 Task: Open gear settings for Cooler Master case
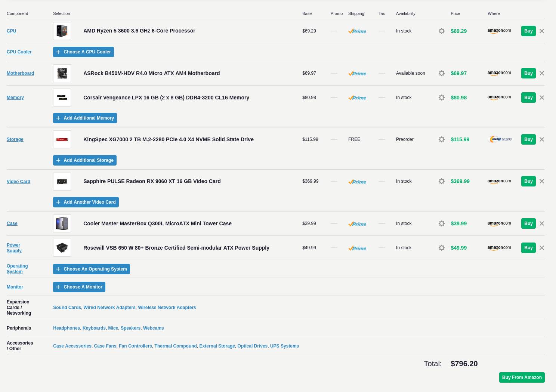tap(442, 223)
